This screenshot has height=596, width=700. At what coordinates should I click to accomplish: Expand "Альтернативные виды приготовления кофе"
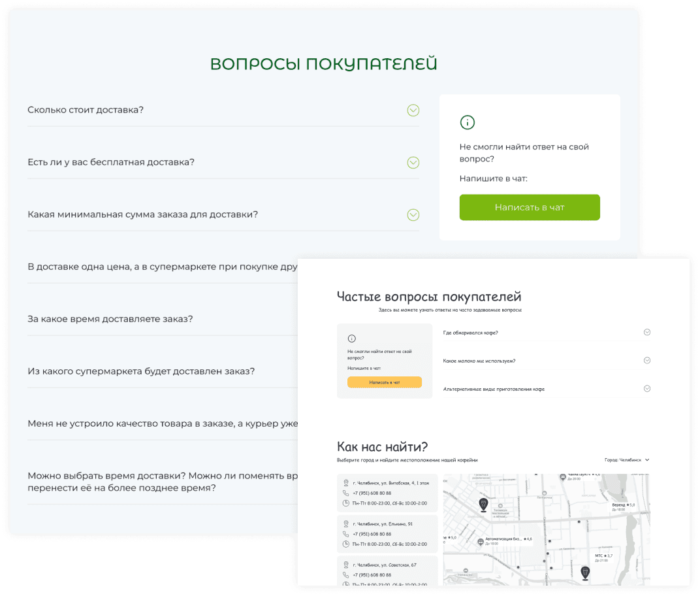[646, 388]
